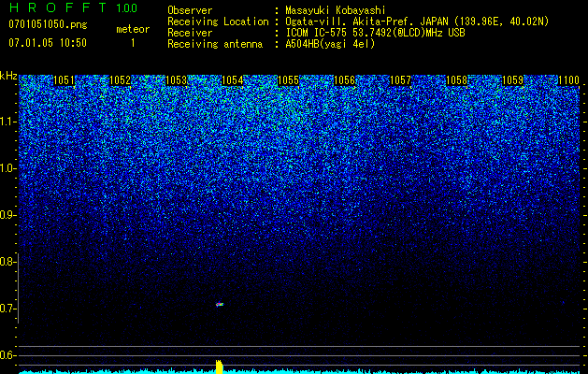Click the 0.8 frequency axis label

point(7,262)
